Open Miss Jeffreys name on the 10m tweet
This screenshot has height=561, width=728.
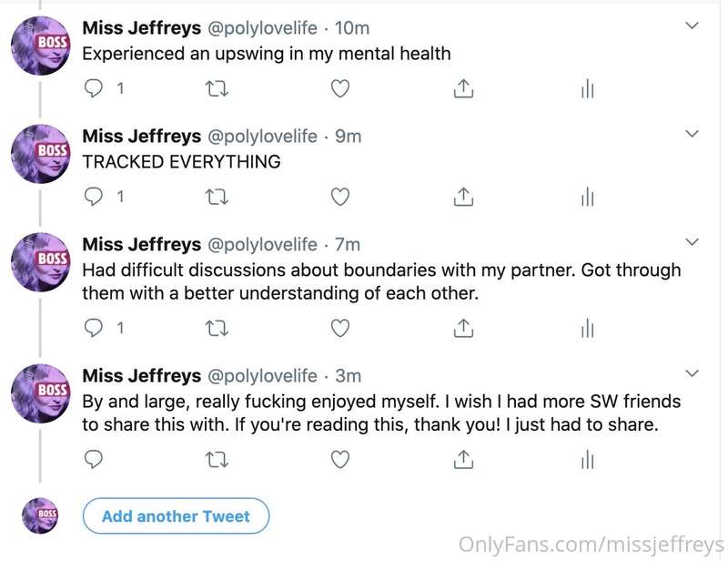pos(142,28)
